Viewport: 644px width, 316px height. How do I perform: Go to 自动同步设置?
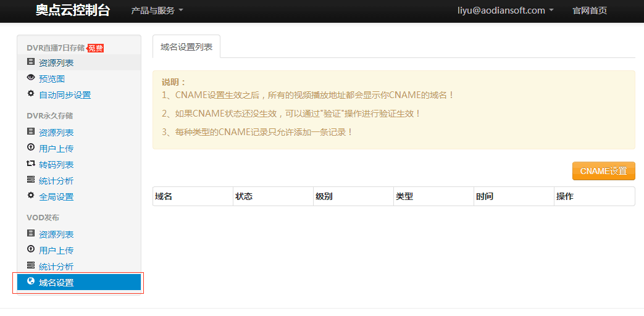pos(65,95)
